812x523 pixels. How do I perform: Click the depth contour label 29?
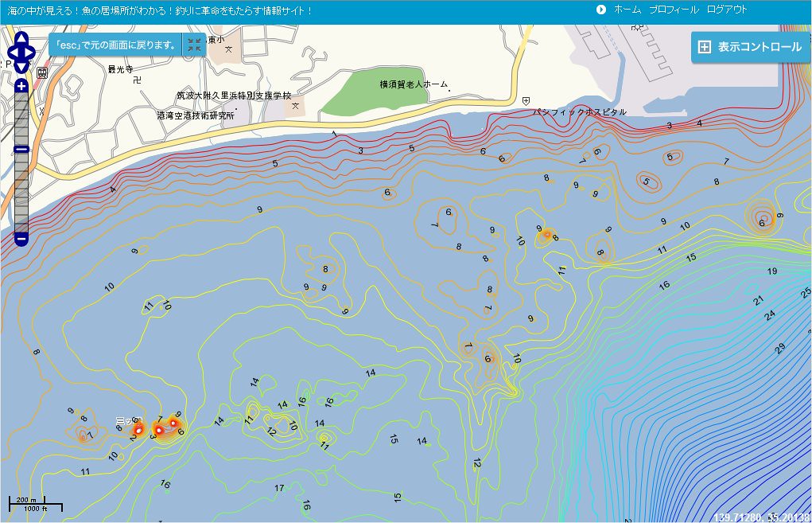tap(780, 349)
